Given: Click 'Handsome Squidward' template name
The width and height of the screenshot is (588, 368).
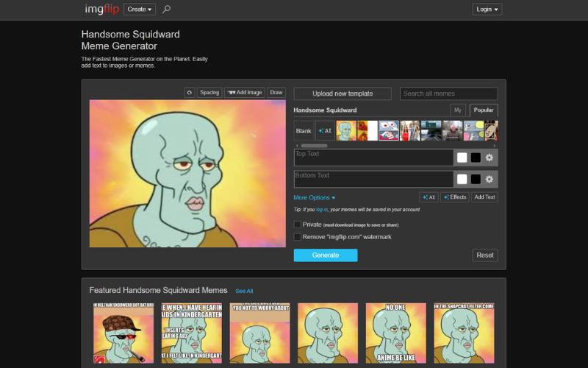Looking at the screenshot, I should tap(325, 110).
